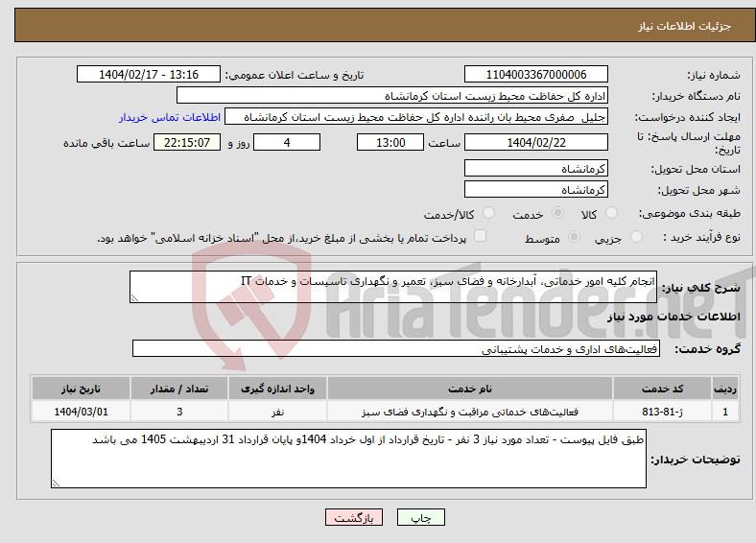This screenshot has height=543, width=756.
Task: Click the delivery province field کرمانشاه
Action: click(x=535, y=168)
